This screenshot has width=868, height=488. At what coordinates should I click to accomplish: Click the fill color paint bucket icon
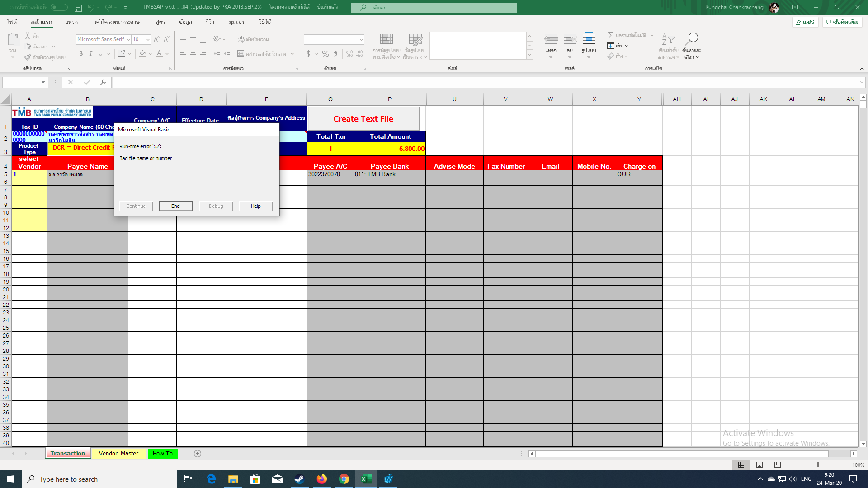(x=142, y=54)
